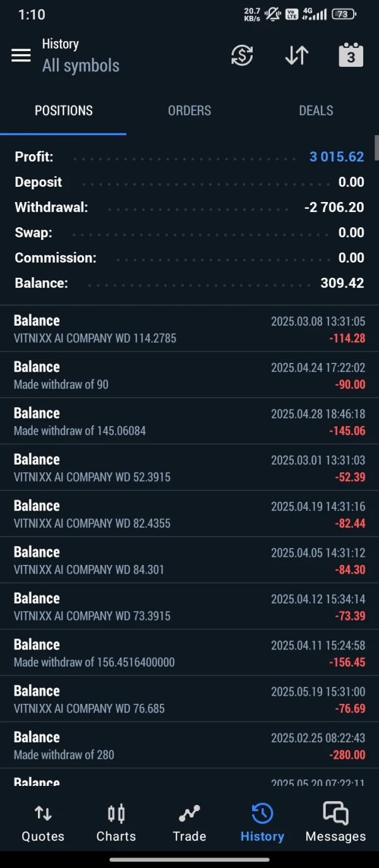Image resolution: width=379 pixels, height=868 pixels.
Task: Click the blue Profit value 3 015.62
Action: pyautogui.click(x=337, y=157)
